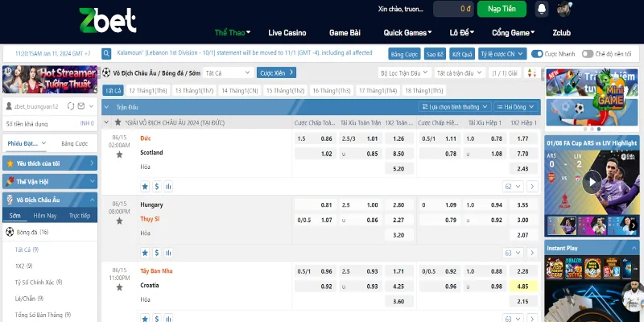Collapse the Vô Địch Châu Âu section
The width and height of the screenshot is (644, 322).
(x=92, y=200)
